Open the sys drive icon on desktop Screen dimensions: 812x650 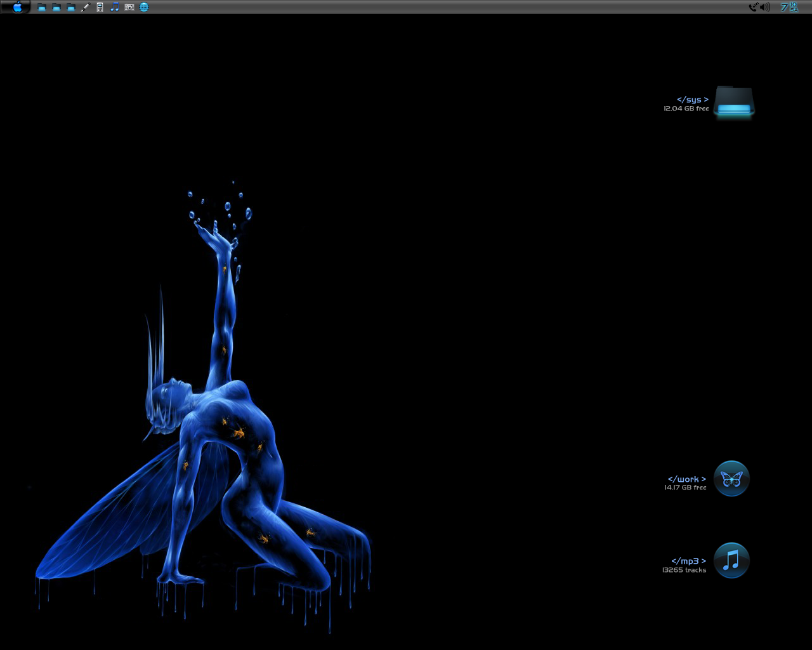point(734,102)
